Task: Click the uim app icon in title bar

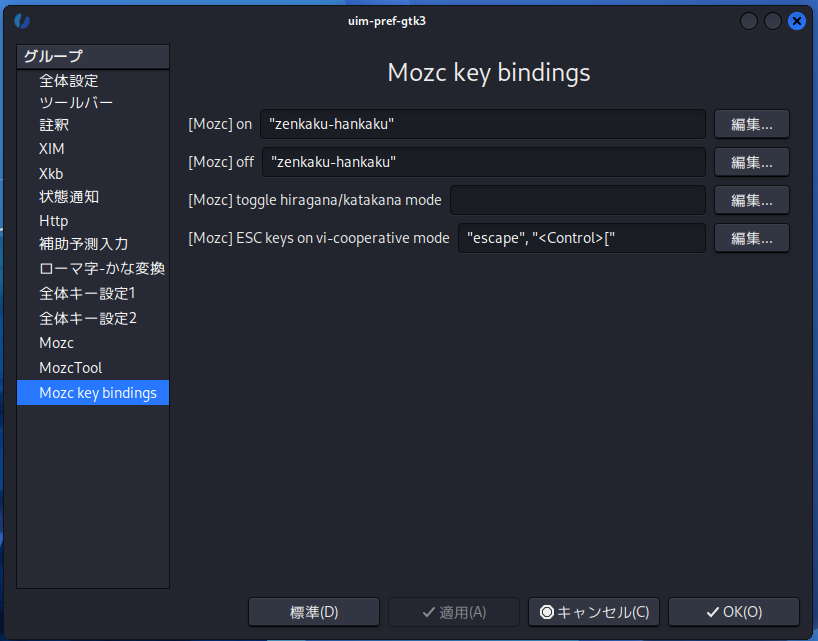Action: 21,21
